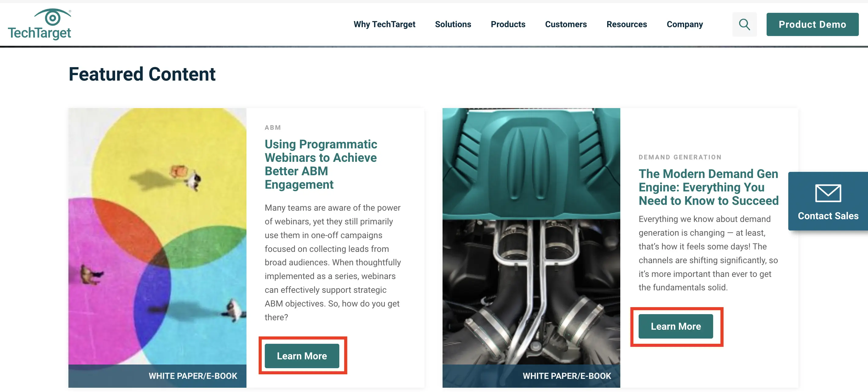Image resolution: width=868 pixels, height=392 pixels.
Task: Open the search magnifier icon
Action: coord(744,24)
